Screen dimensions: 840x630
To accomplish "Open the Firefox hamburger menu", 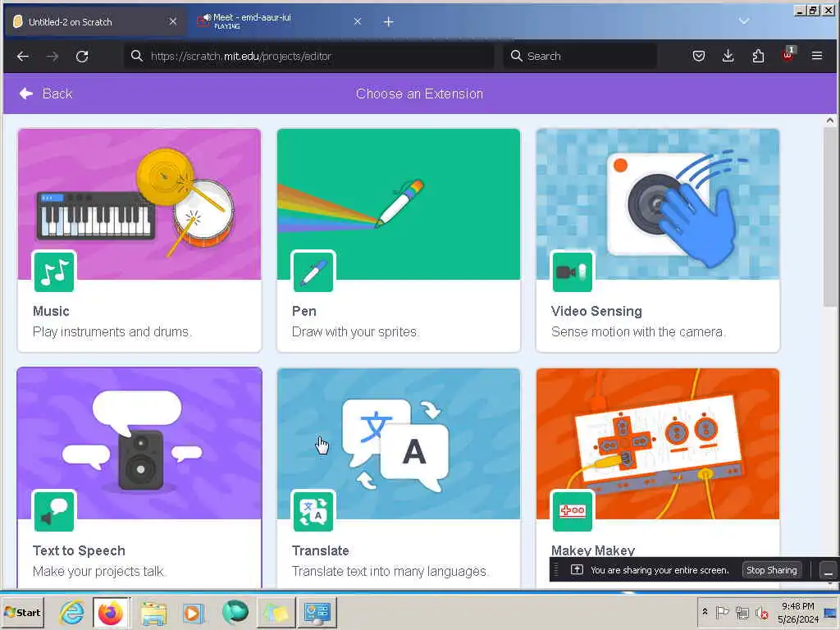I will (x=817, y=56).
